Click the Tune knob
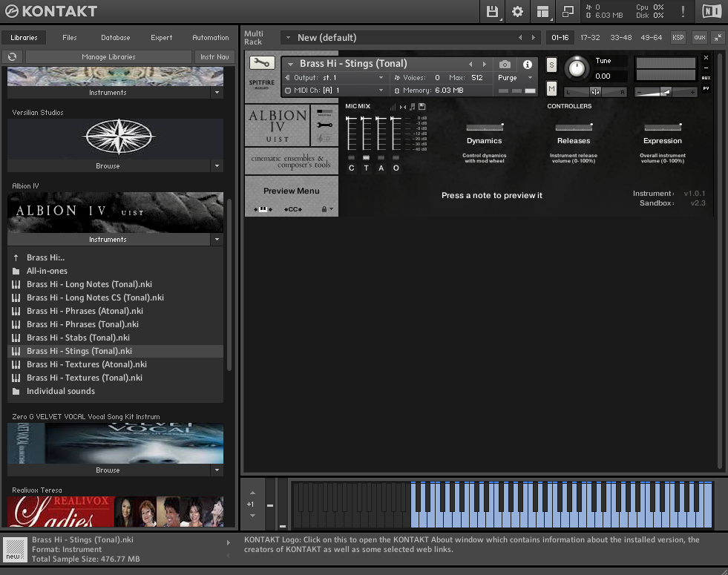The height and width of the screenshot is (575, 728). [x=577, y=69]
